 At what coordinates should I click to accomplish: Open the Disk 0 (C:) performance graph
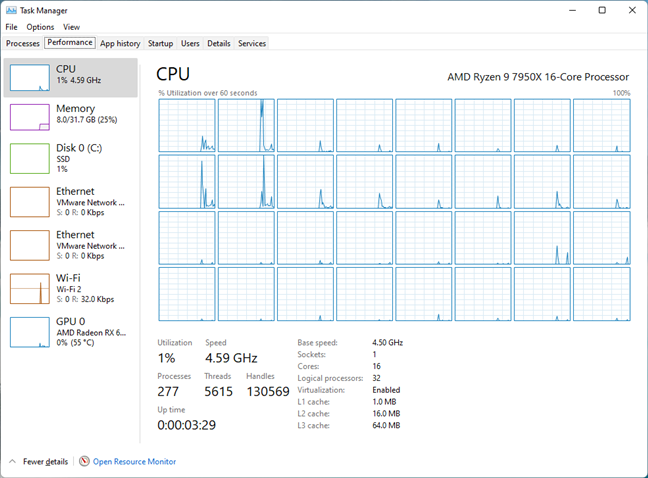click(x=29, y=158)
